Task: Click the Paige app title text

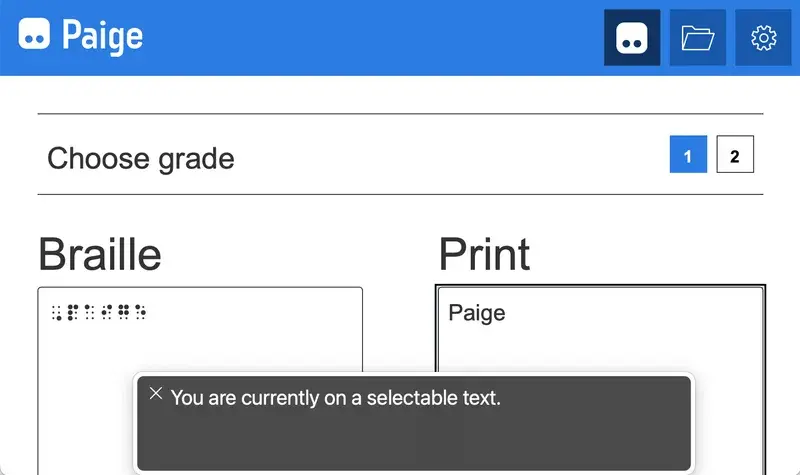Action: point(102,36)
